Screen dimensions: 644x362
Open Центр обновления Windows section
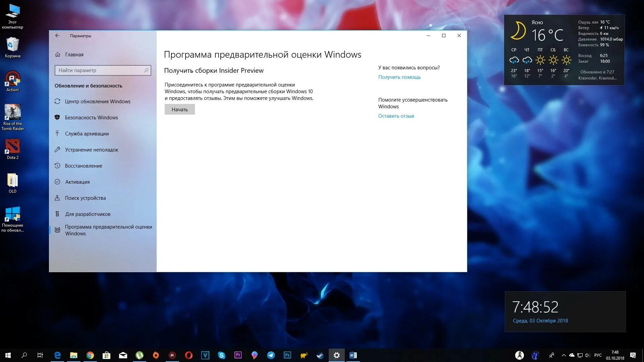coord(97,102)
